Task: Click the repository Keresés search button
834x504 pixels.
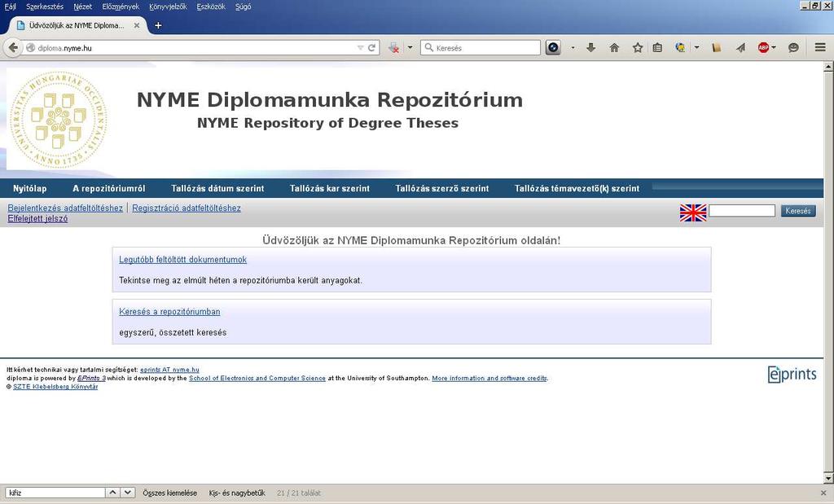Action: click(798, 211)
